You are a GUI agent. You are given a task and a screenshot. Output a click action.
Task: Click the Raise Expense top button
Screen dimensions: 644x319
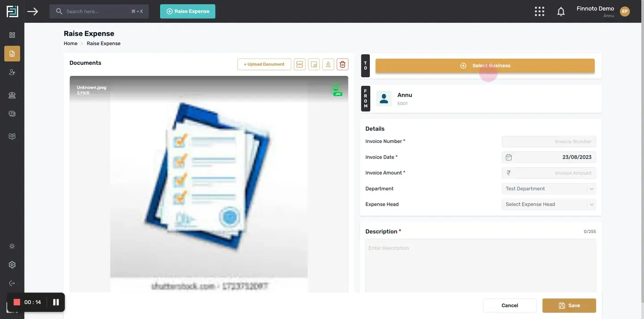point(187,11)
